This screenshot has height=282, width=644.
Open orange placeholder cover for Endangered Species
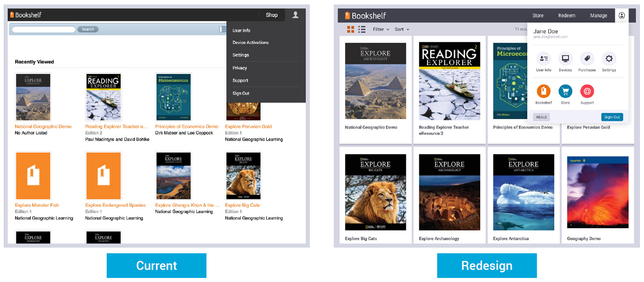pyautogui.click(x=103, y=176)
